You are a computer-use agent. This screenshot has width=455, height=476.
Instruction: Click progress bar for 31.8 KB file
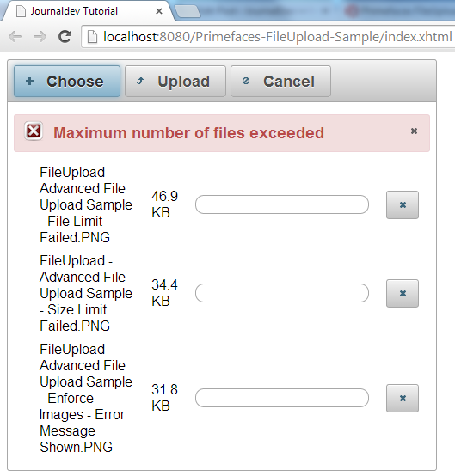[x=282, y=398]
